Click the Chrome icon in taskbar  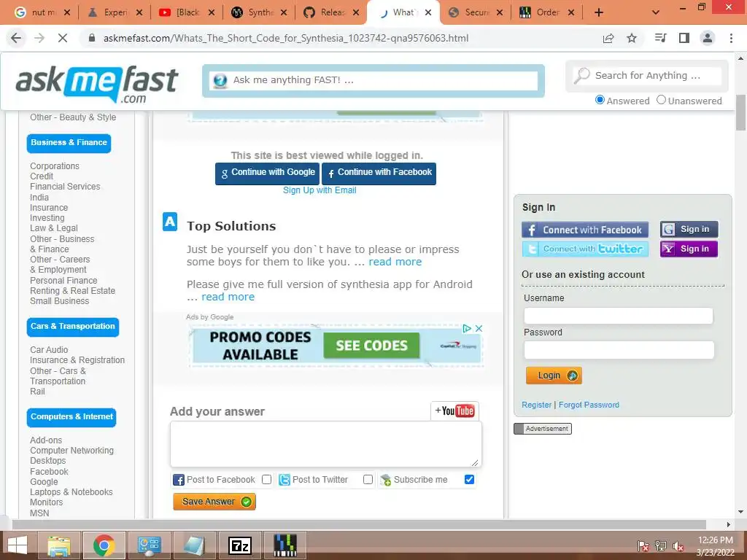104,545
